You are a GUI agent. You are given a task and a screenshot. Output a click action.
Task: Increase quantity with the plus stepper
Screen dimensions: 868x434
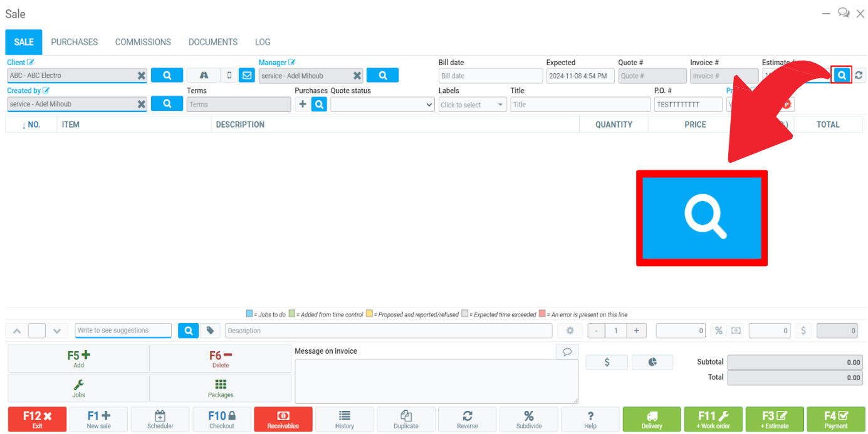point(636,331)
